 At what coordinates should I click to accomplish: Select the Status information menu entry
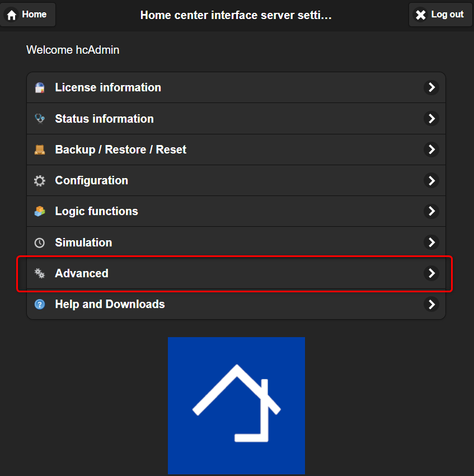[236, 118]
